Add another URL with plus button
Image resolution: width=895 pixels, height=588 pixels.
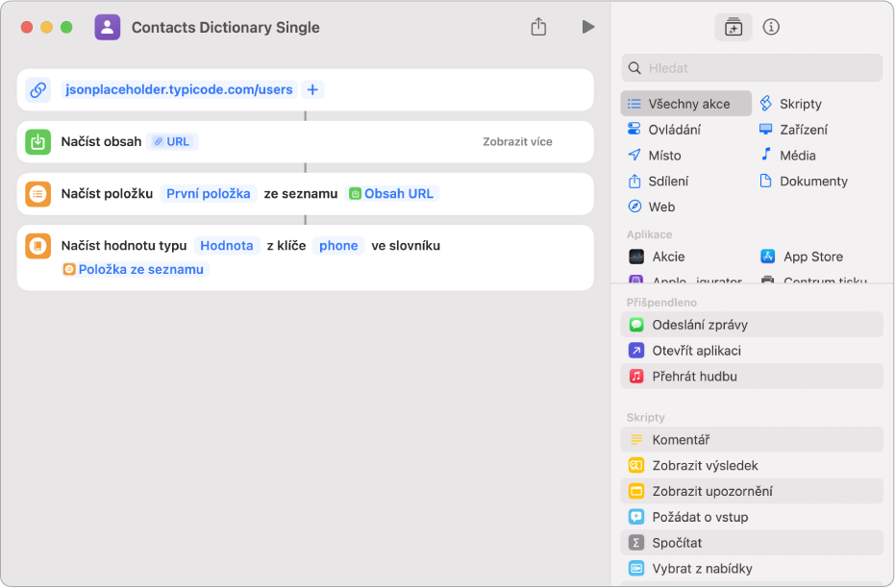tap(312, 89)
